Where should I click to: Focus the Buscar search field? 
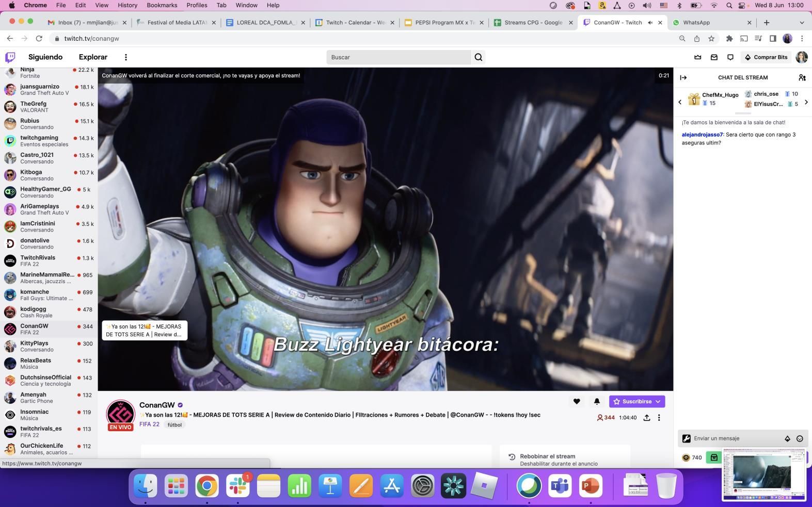pos(399,57)
